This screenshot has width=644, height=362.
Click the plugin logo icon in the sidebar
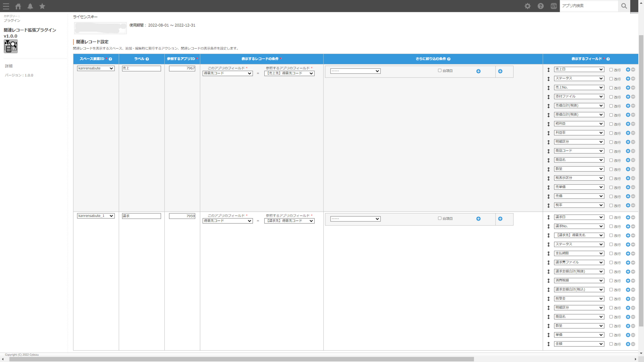(11, 47)
